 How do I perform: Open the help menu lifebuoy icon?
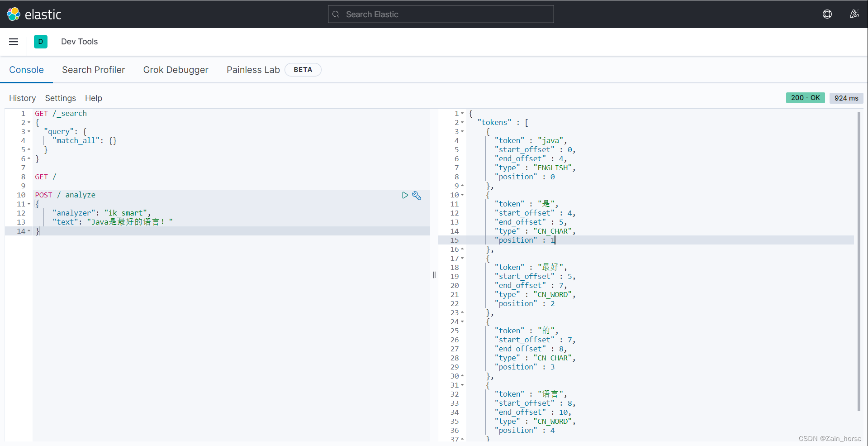827,14
